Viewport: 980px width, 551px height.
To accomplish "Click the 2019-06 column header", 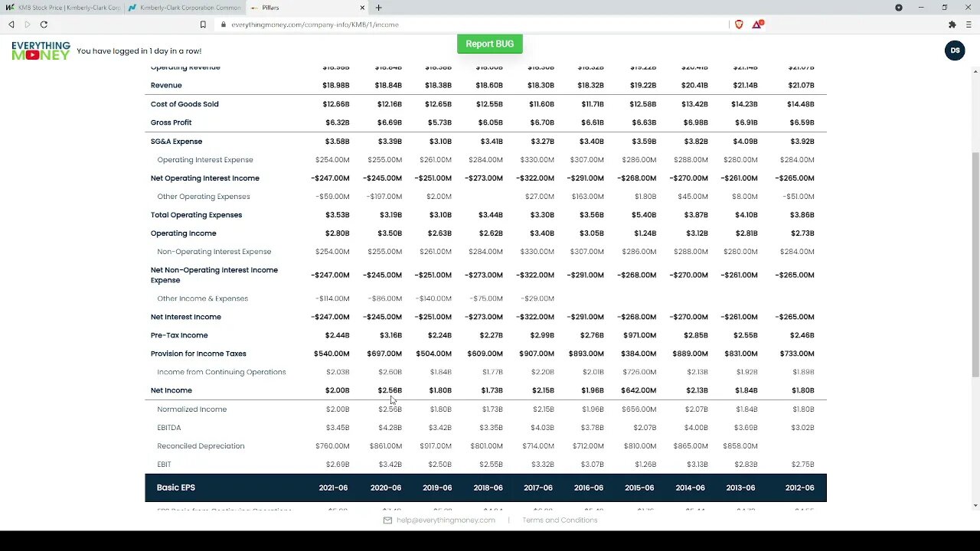I will tap(436, 488).
